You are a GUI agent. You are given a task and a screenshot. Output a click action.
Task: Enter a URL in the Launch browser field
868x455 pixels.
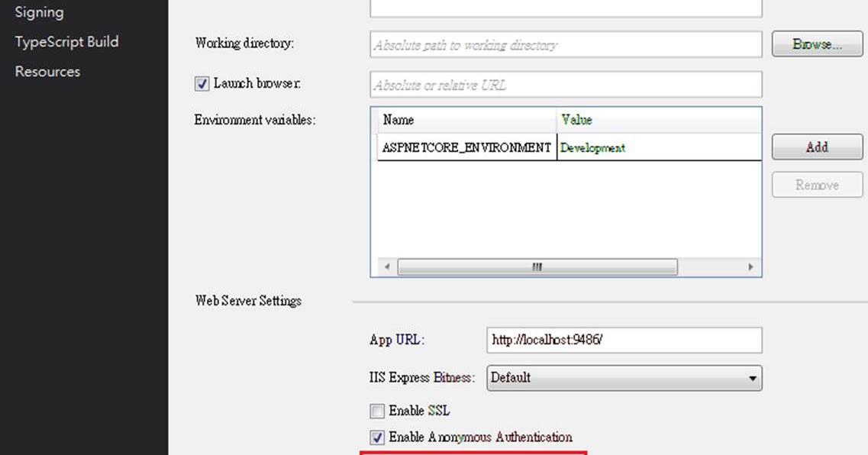tap(565, 84)
